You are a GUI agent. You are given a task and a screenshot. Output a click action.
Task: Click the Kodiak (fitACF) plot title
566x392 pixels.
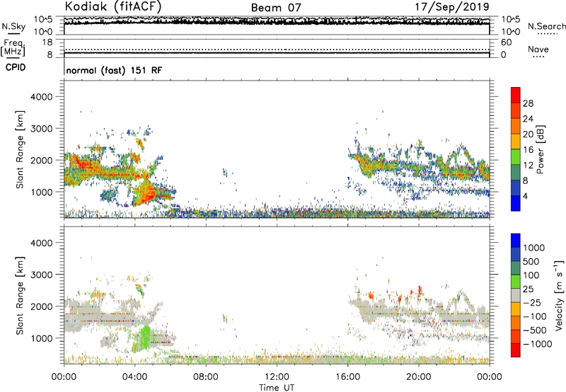click(113, 6)
